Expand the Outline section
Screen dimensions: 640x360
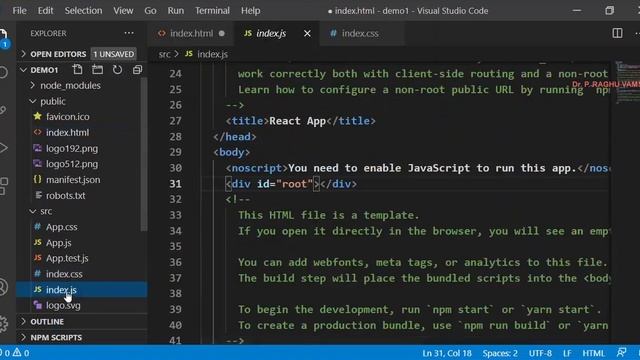[x=82, y=322]
